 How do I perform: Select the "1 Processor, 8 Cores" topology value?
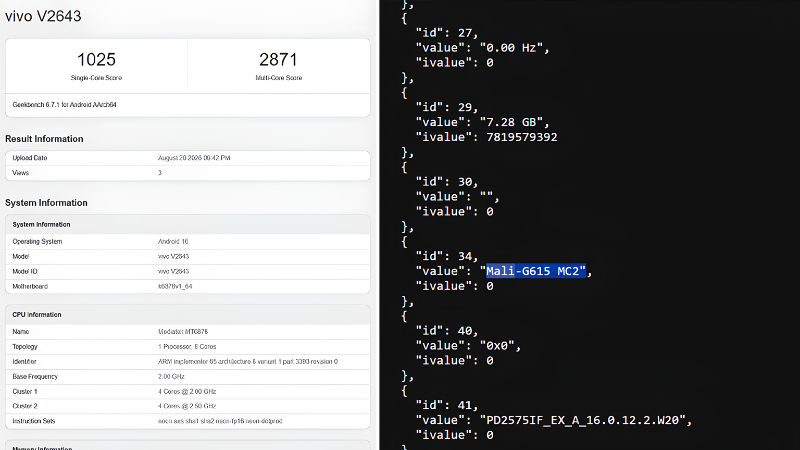click(187, 347)
